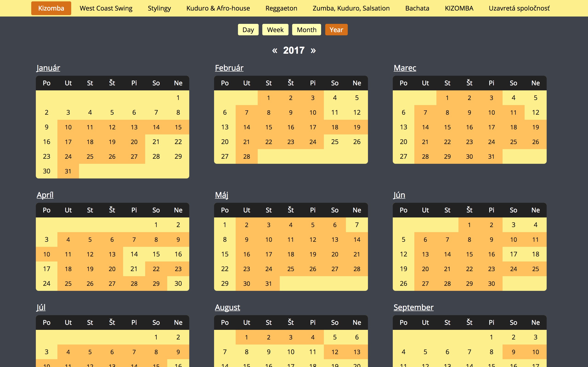The image size is (588, 367).
Task: Select February 28 in the calendar
Action: pyautogui.click(x=247, y=157)
